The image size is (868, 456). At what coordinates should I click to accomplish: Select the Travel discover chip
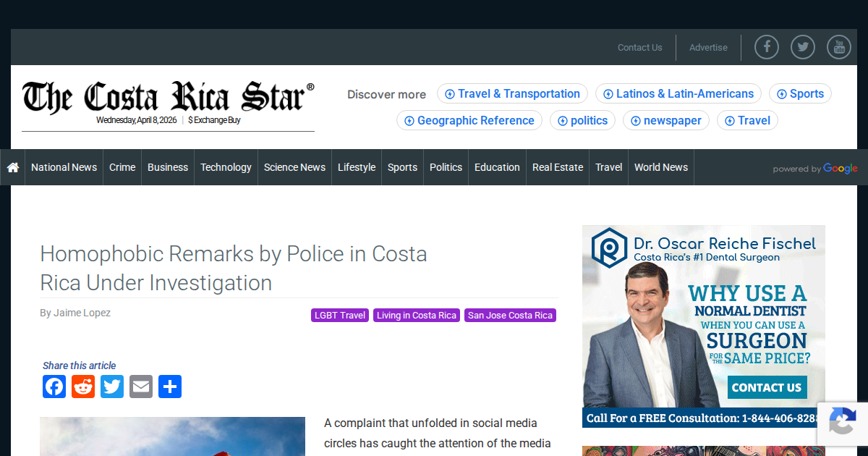point(747,121)
